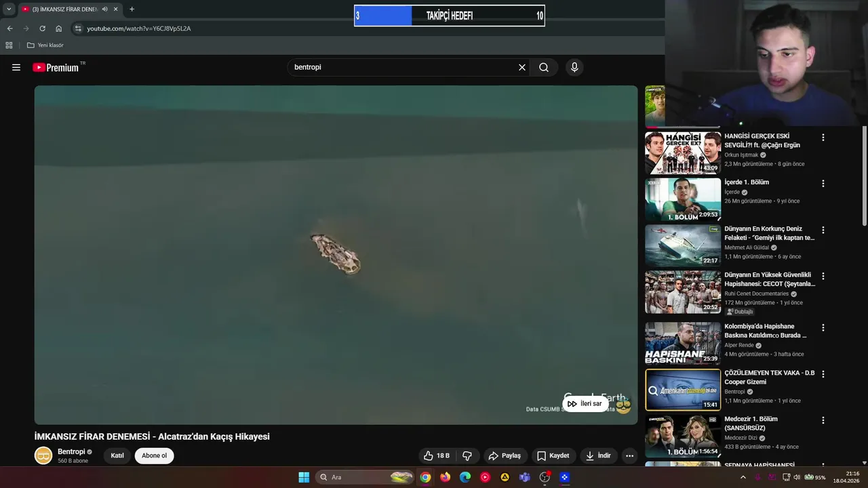The image size is (868, 488).
Task: Open the YouTube hamburger guide menu
Action: pos(16,67)
